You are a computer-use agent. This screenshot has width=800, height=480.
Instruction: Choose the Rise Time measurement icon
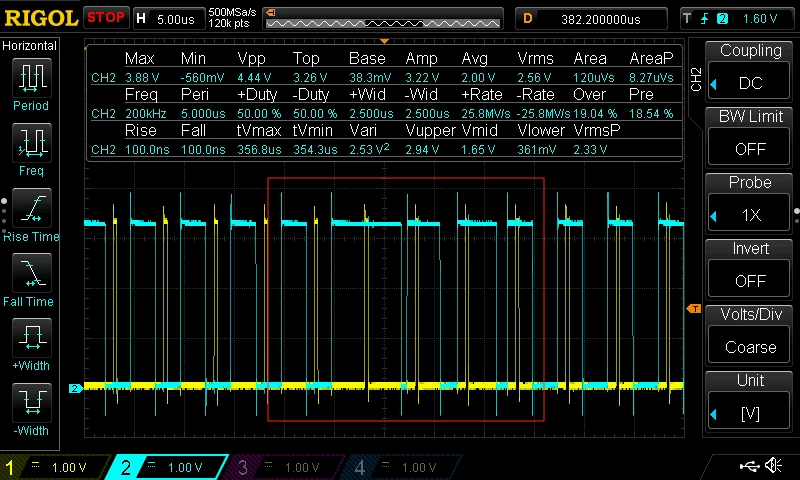32,208
